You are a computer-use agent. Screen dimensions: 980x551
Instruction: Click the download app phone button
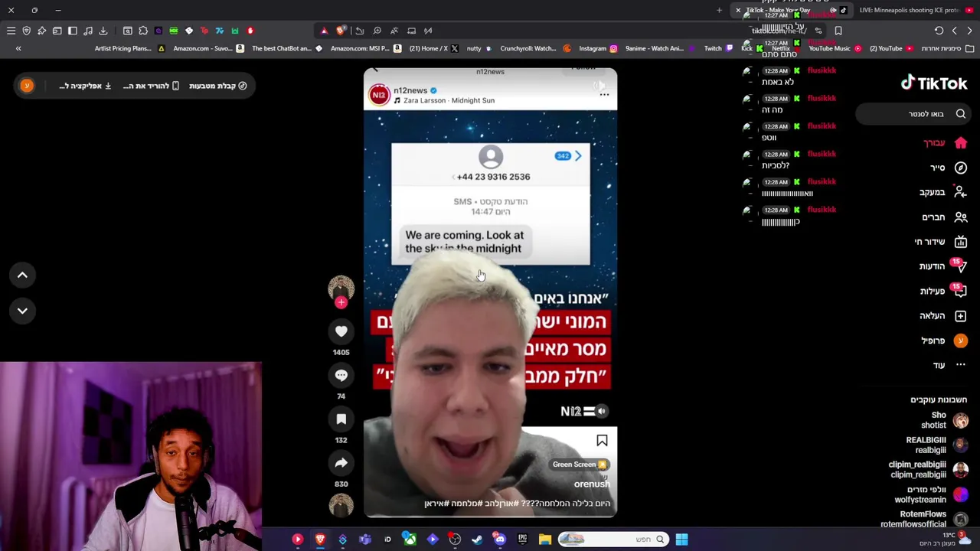[151, 86]
